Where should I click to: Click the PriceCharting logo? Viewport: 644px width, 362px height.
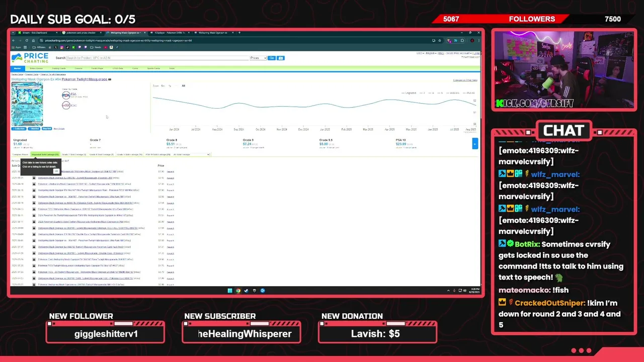point(30,58)
